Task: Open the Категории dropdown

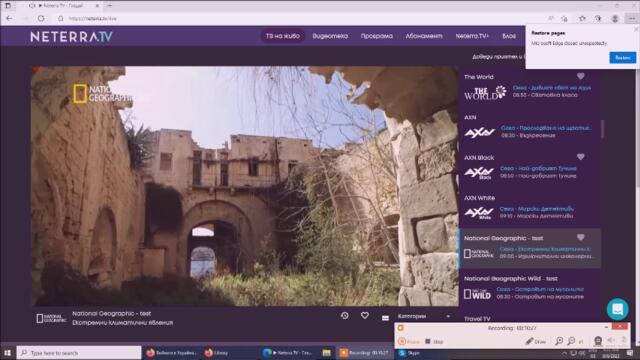Action: [424, 316]
